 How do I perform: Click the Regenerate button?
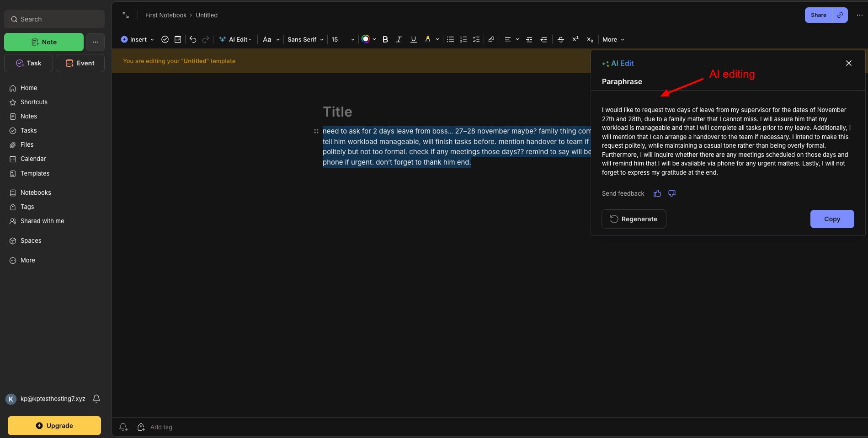click(634, 219)
